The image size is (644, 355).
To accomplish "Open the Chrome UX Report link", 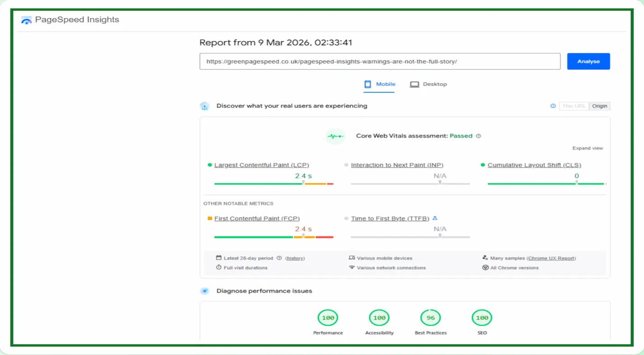I will [x=551, y=258].
